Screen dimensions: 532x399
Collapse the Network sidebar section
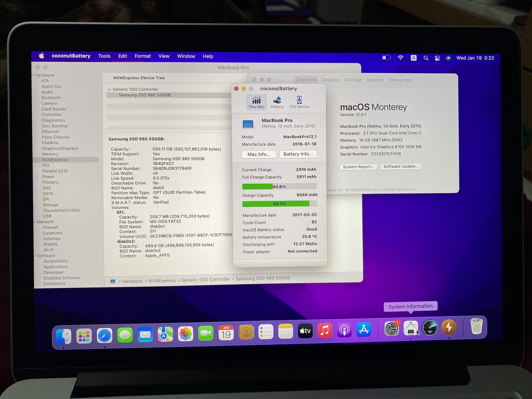34,222
